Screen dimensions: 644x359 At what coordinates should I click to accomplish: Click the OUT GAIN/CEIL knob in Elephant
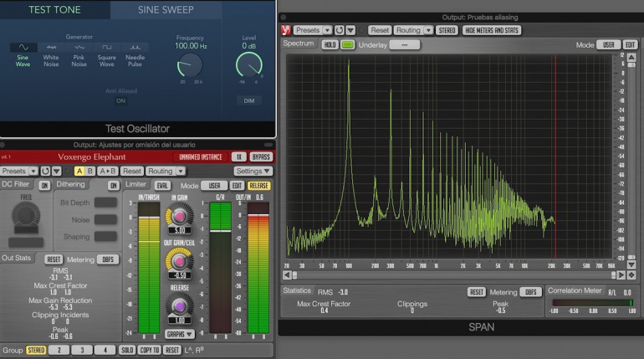point(179,260)
